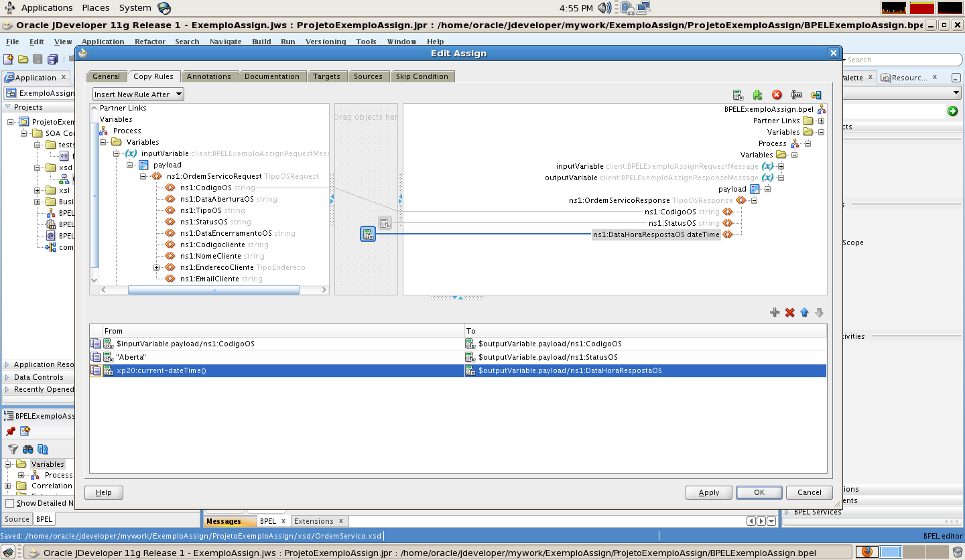
Task: Click horizontal scrollbar of source tree
Action: (213, 290)
